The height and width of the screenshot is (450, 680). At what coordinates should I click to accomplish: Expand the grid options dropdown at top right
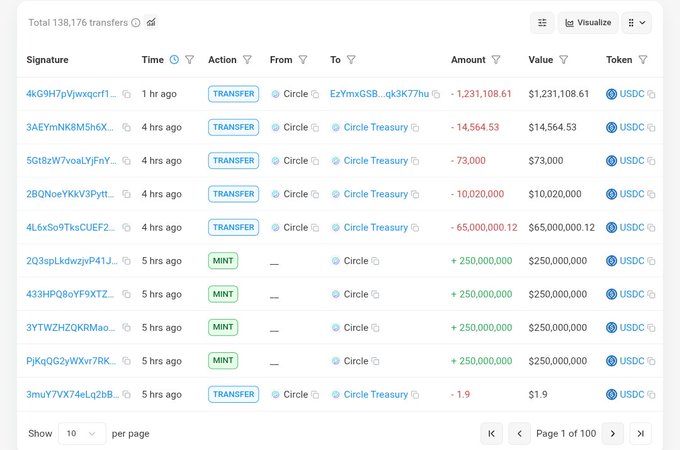pos(636,23)
